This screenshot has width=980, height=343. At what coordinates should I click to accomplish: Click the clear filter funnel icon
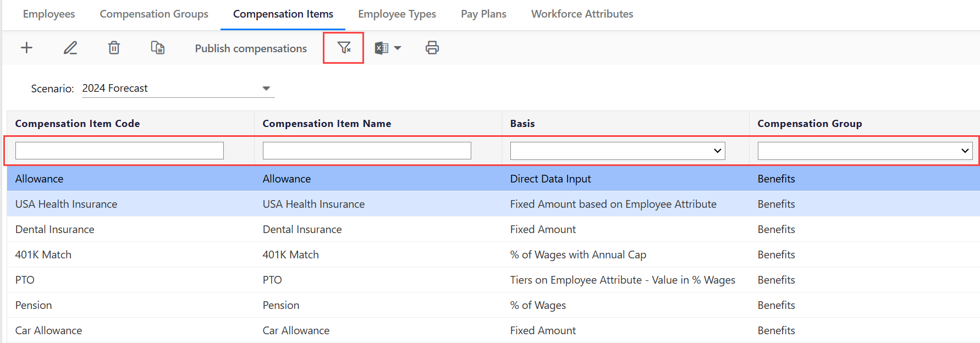coord(344,48)
